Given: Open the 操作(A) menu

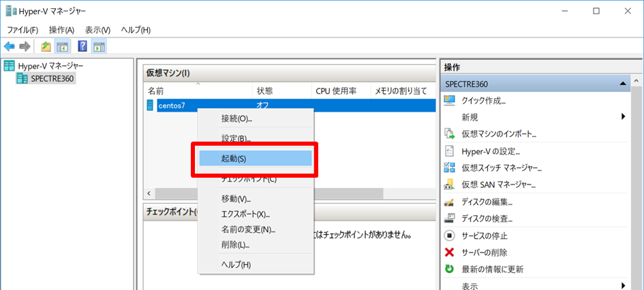Looking at the screenshot, I should 61,30.
